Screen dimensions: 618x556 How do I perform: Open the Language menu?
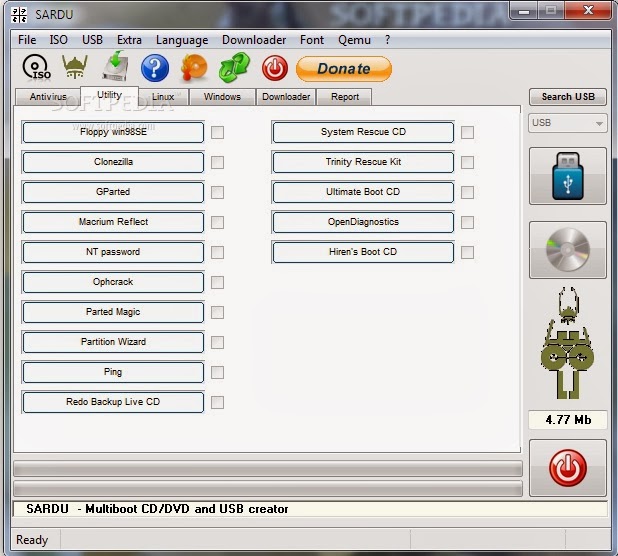pyautogui.click(x=182, y=40)
